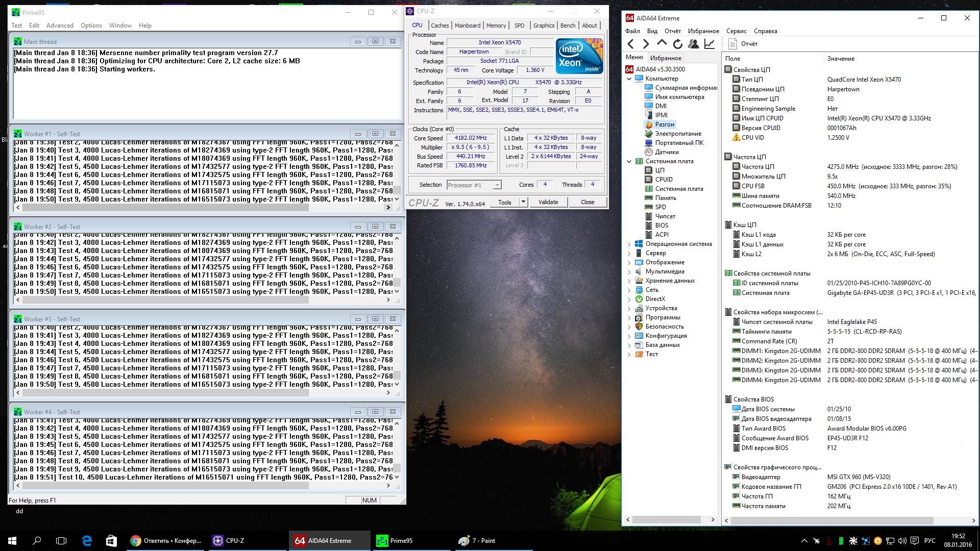The image size is (980, 551).
Task: Open the users icon in AIDA64 toolbar
Action: click(693, 44)
